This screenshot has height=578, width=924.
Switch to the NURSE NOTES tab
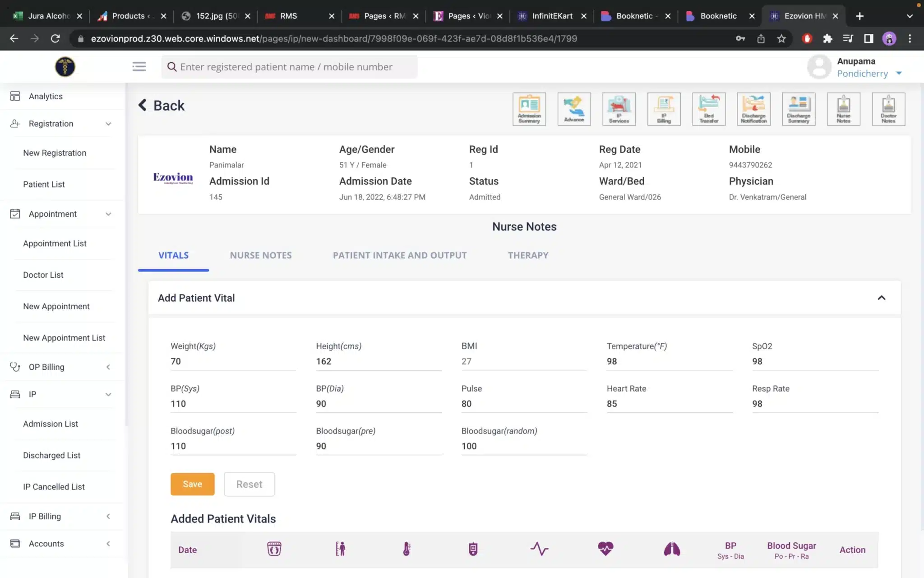coord(260,255)
